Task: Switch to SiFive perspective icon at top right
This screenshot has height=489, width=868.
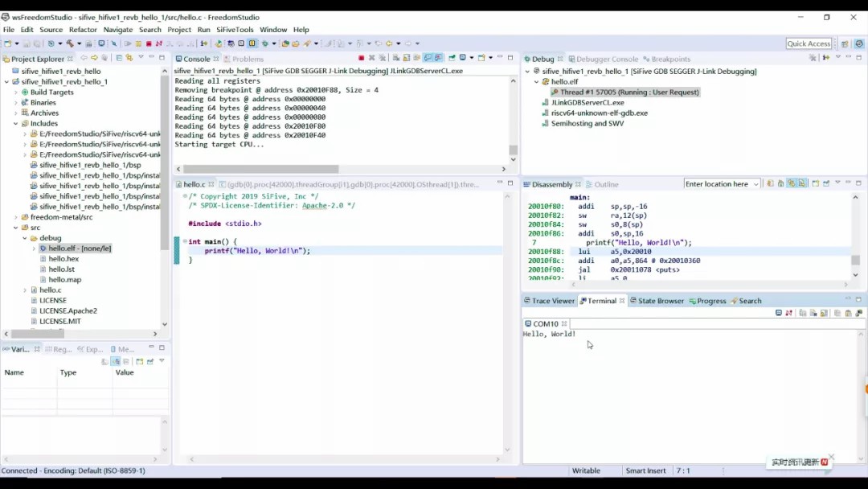Action: [x=859, y=43]
